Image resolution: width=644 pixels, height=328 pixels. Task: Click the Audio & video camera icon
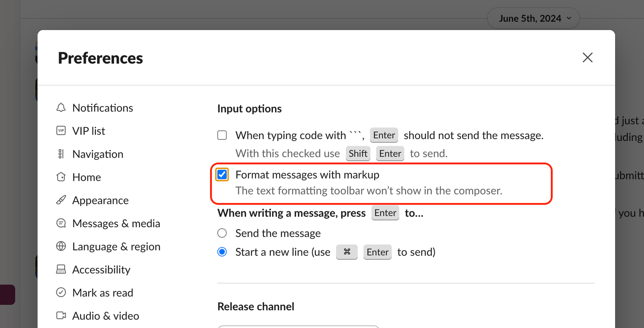(61, 316)
